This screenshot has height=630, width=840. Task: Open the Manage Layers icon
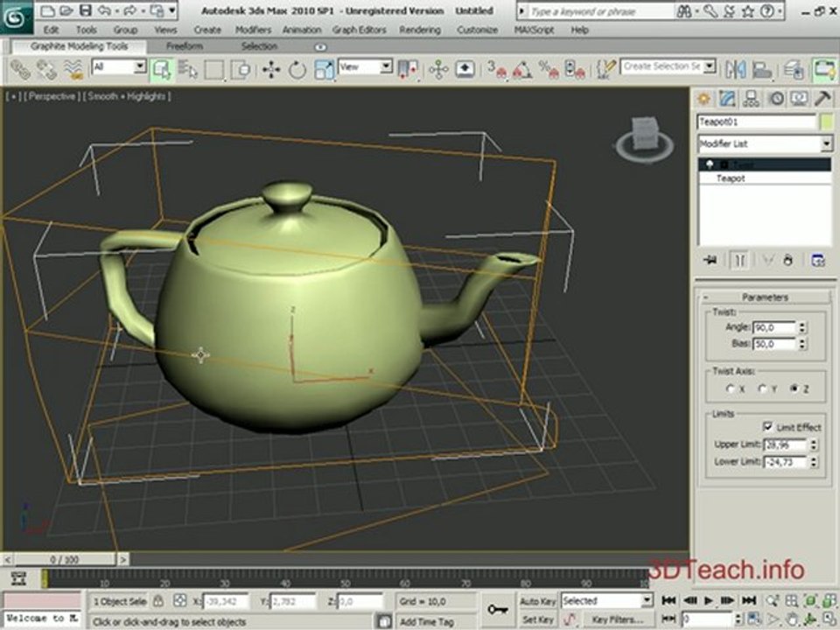[793, 70]
